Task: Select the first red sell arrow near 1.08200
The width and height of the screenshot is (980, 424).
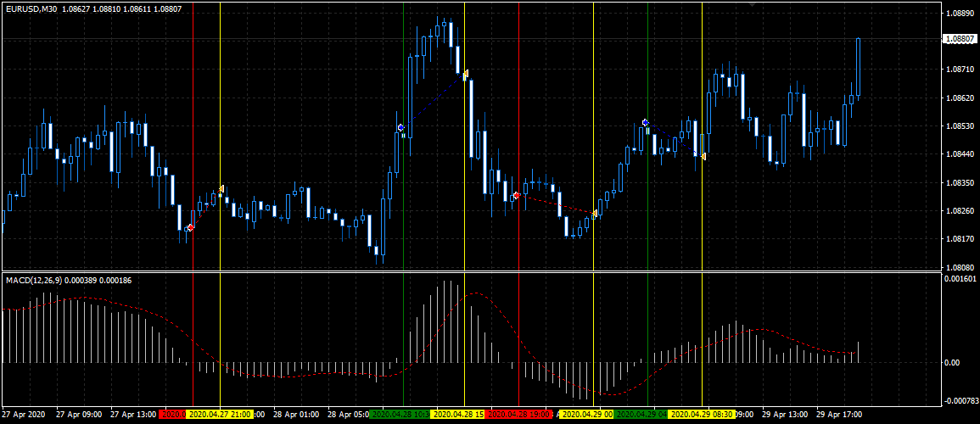Action: coord(191,227)
